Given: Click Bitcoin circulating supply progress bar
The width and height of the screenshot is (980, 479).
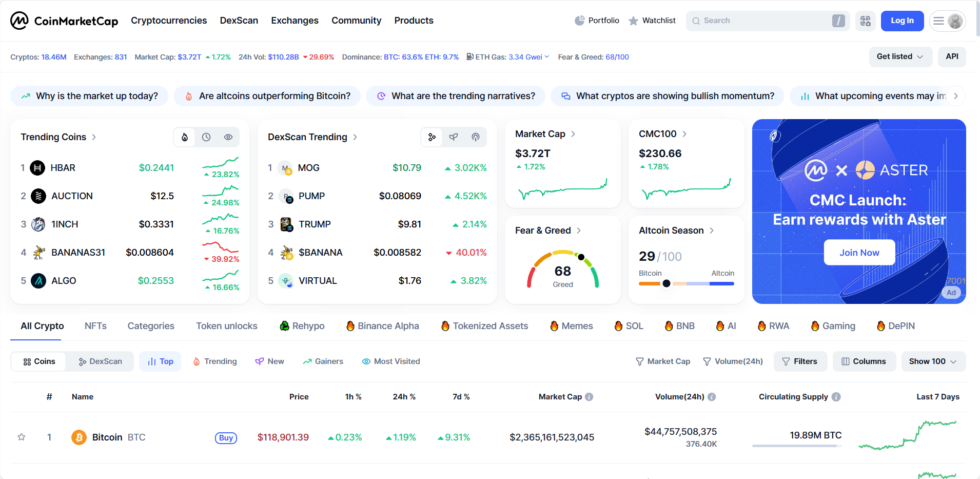Looking at the screenshot, I should click(797, 446).
